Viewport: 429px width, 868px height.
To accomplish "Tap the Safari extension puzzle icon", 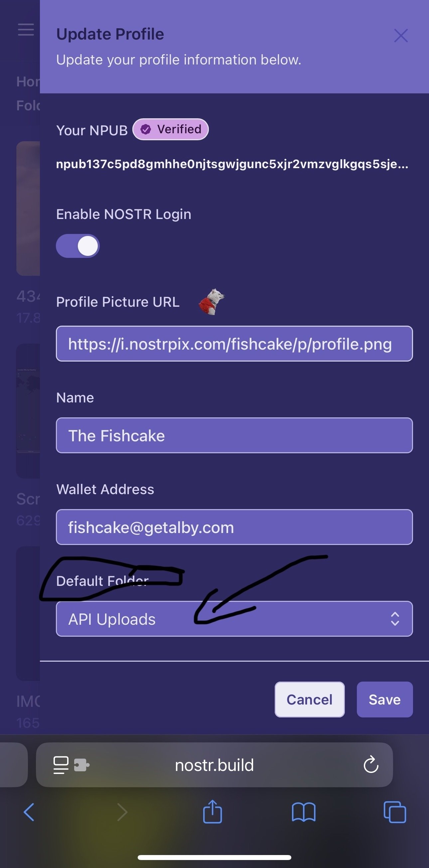I will 81,765.
